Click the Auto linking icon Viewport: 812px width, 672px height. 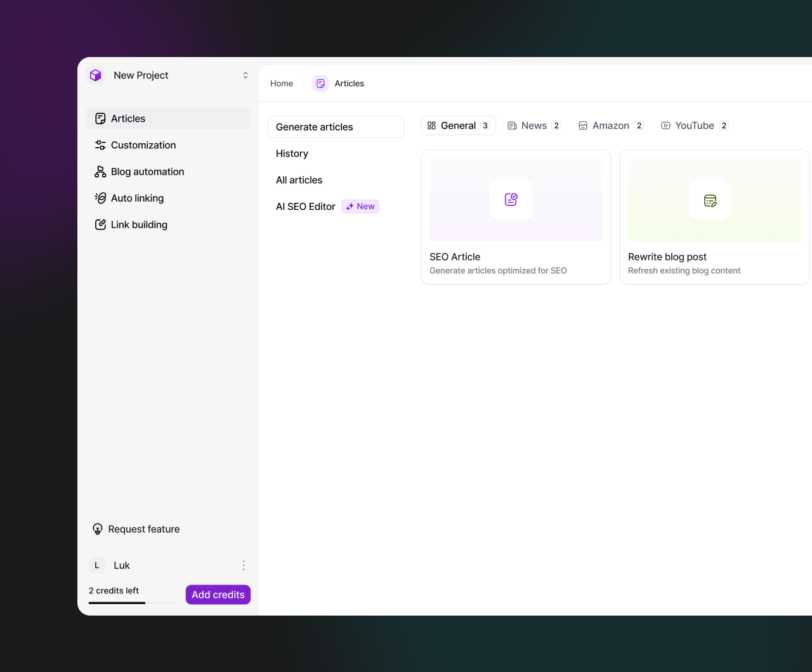pos(100,198)
